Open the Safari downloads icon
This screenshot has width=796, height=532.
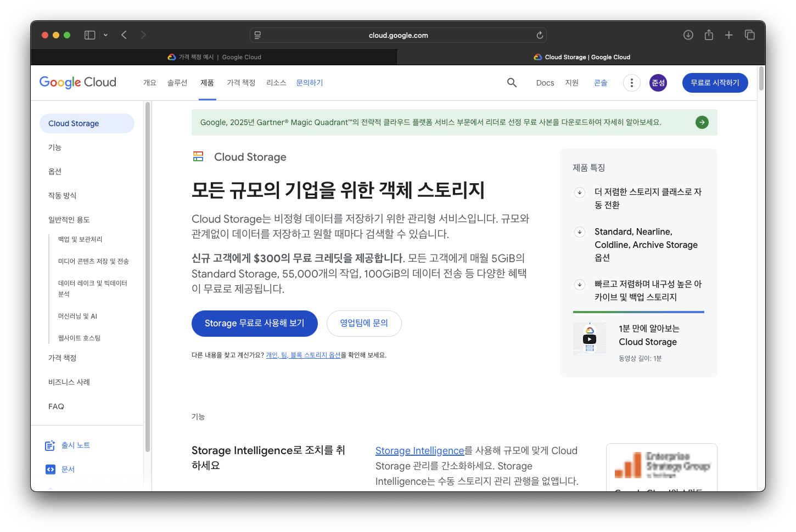[688, 35]
